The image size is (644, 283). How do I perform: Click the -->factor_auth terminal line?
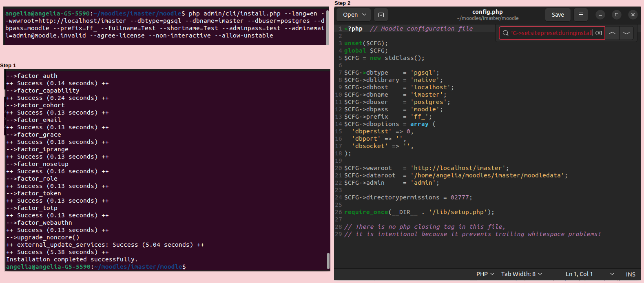(x=31, y=76)
